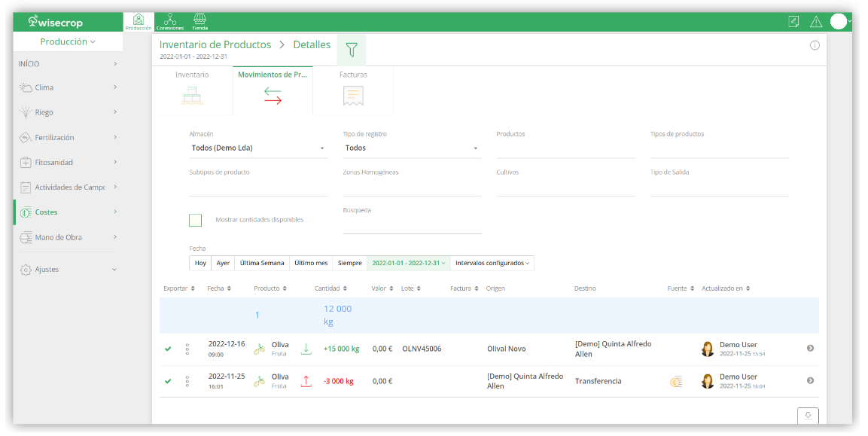Filter date by Último mes
The width and height of the screenshot is (868, 436).
[x=311, y=263]
